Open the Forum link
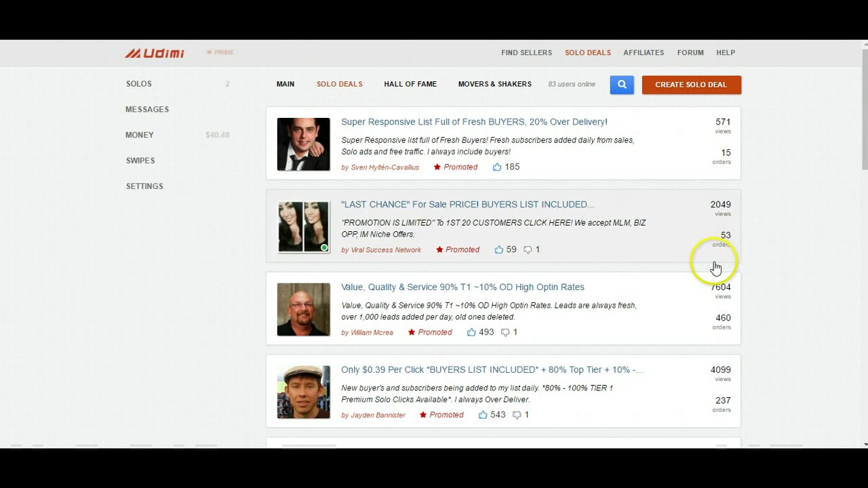The image size is (868, 488). tap(690, 52)
